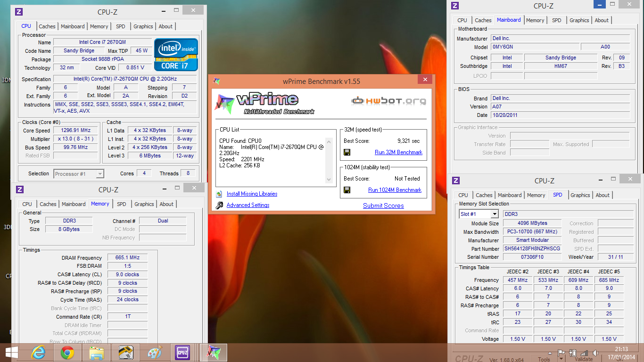Click the wPrime taskbar icon
Image resolution: width=644 pixels, height=362 pixels.
point(214,353)
